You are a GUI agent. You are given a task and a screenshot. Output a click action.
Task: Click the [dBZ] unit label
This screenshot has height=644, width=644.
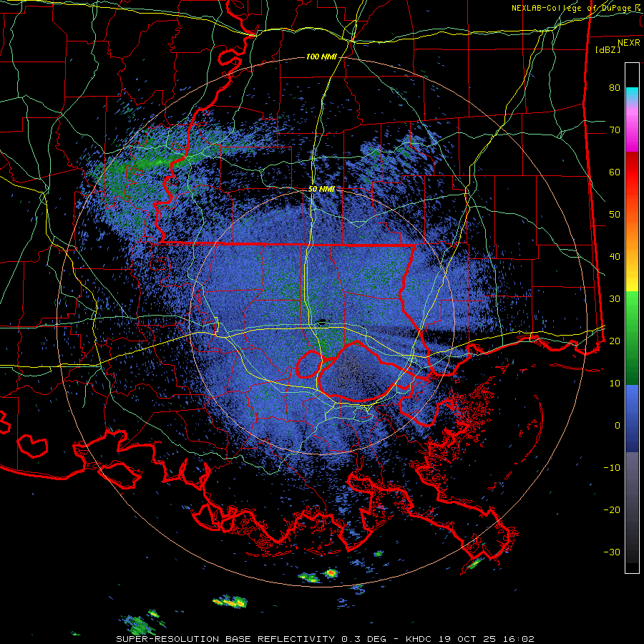[x=608, y=49]
